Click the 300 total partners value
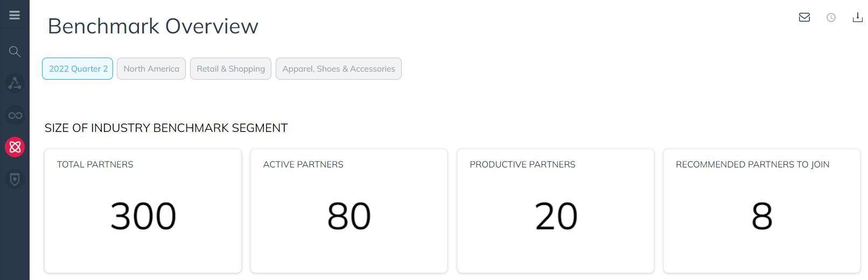The width and height of the screenshot is (868, 280). [143, 216]
